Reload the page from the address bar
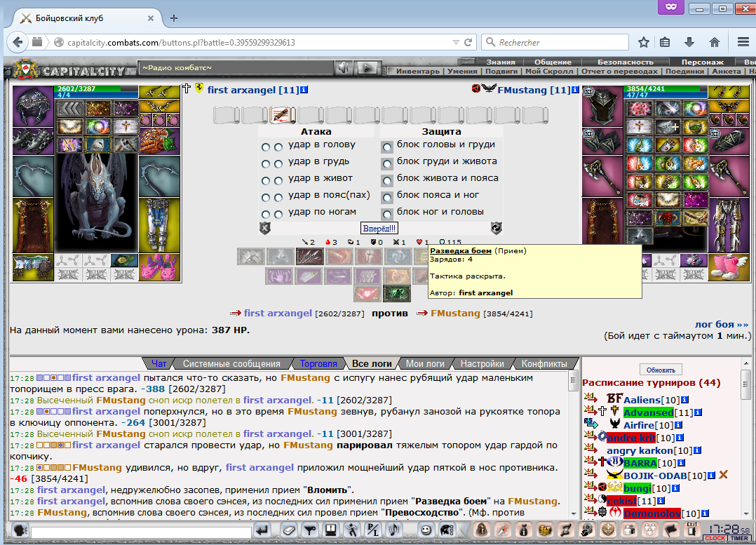 pyautogui.click(x=468, y=43)
